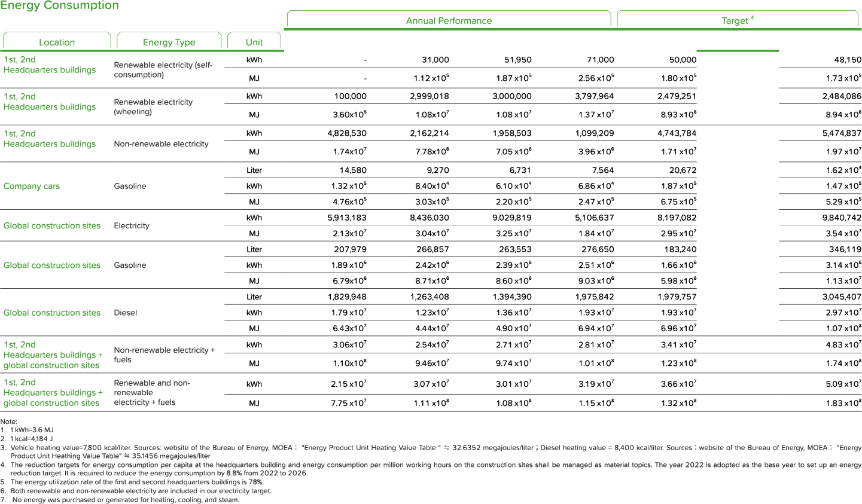Select the cell "9,029,819"
This screenshot has height=504, width=862.
(x=512, y=218)
